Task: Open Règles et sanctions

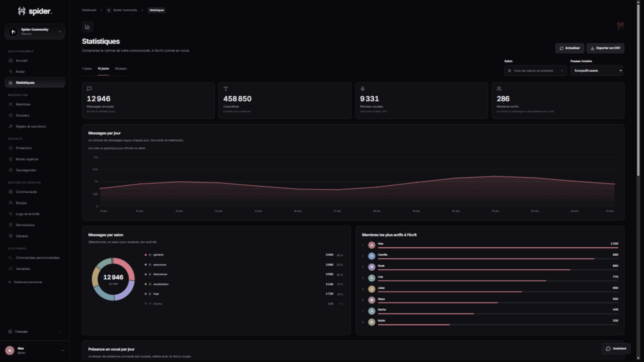Action: pos(35,126)
